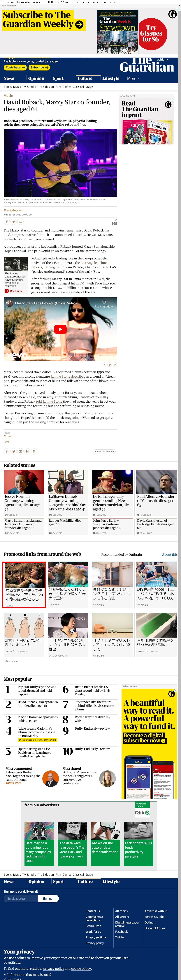The height and width of the screenshot is (980, 181).
Task: Click the AdChoices icon on the digital subscriber ad
Action: coord(175,690)
